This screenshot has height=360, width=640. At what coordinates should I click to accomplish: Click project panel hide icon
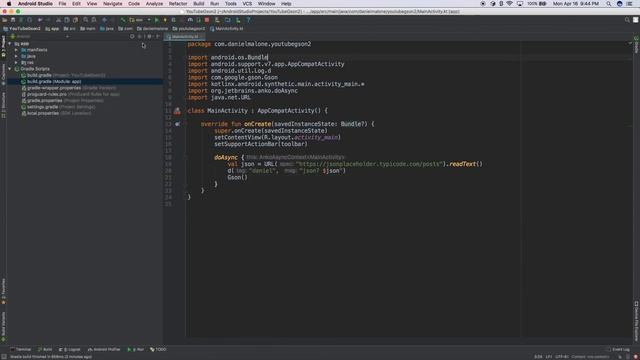coord(158,36)
